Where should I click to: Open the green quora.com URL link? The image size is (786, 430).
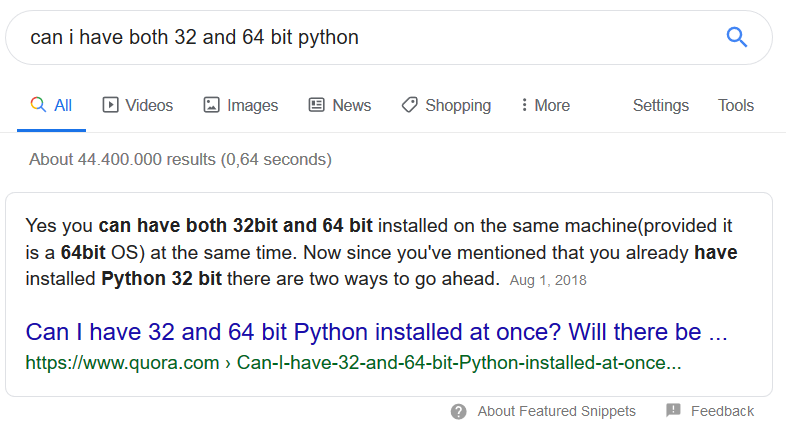pyautogui.click(x=353, y=362)
